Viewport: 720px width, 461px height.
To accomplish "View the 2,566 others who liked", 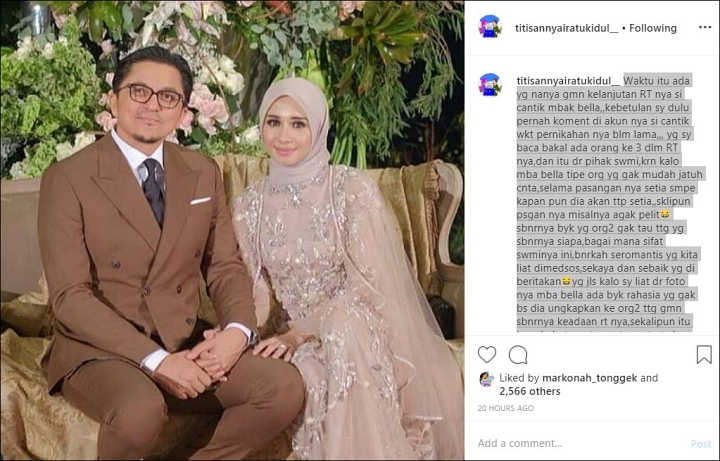I will (x=530, y=391).
